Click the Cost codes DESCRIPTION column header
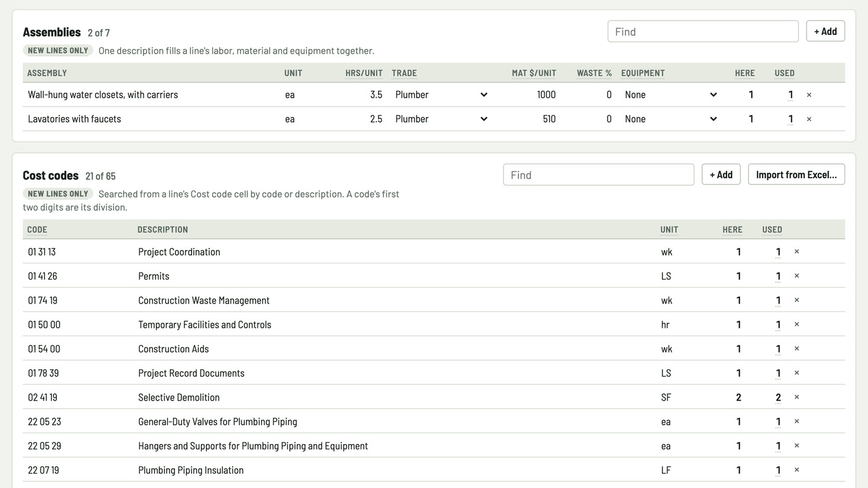Screen dimensions: 868x488 (163, 230)
